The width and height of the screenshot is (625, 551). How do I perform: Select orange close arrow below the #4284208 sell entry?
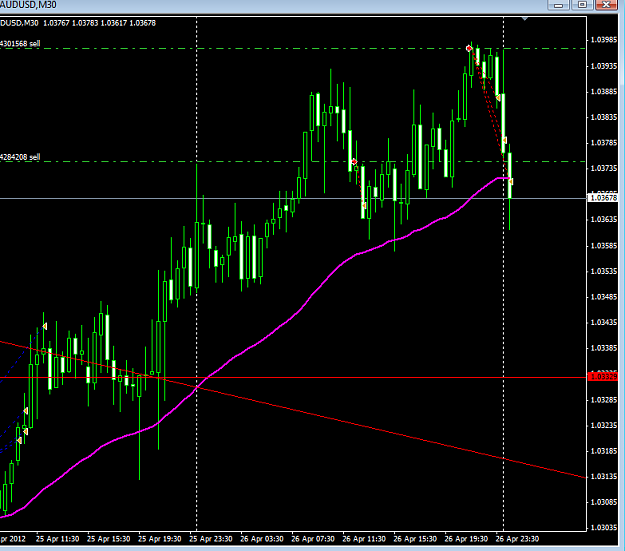tap(364, 205)
